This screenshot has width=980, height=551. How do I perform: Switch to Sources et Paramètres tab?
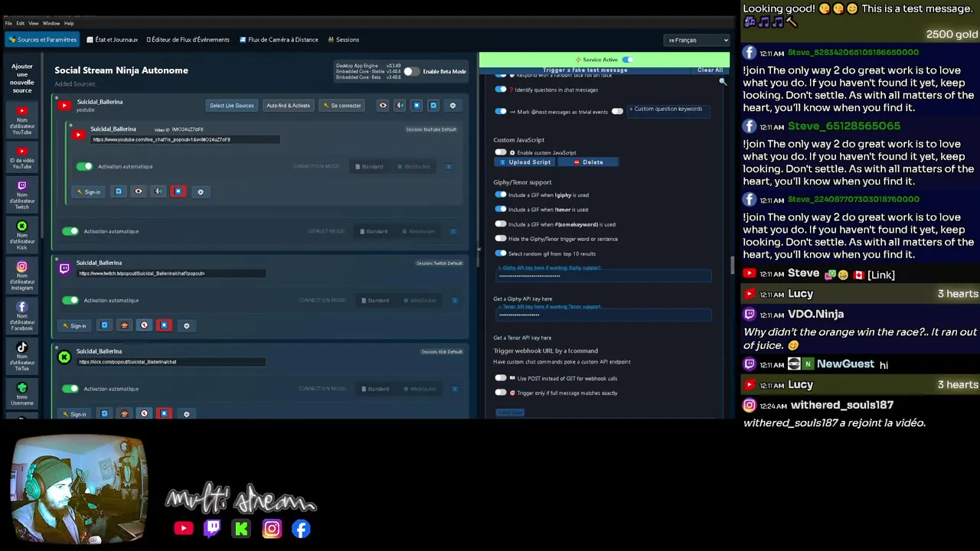click(x=42, y=40)
